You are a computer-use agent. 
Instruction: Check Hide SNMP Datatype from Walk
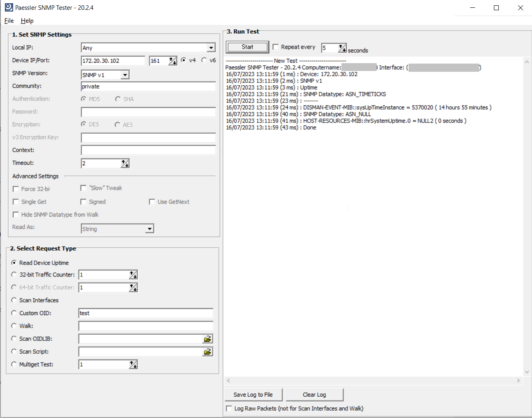(16, 215)
